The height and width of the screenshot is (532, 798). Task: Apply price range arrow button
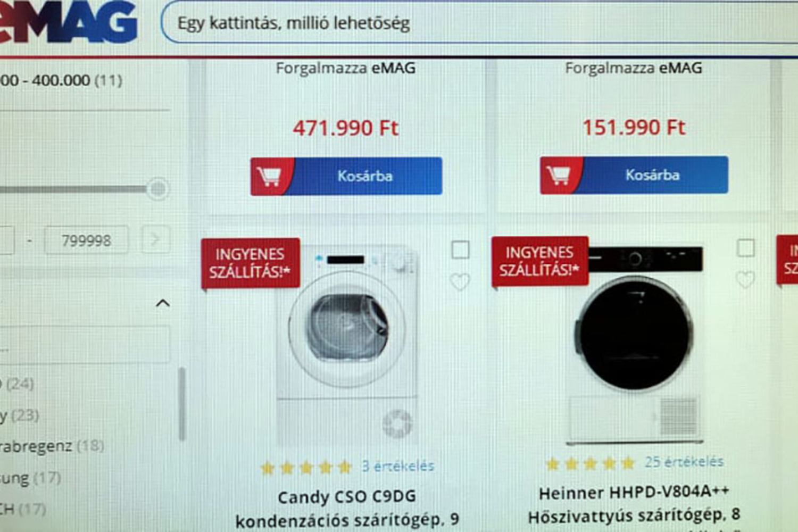155,240
